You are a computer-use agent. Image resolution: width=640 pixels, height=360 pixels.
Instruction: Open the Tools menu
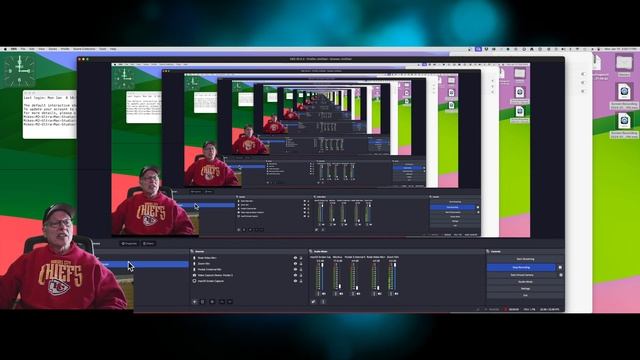tap(103, 49)
